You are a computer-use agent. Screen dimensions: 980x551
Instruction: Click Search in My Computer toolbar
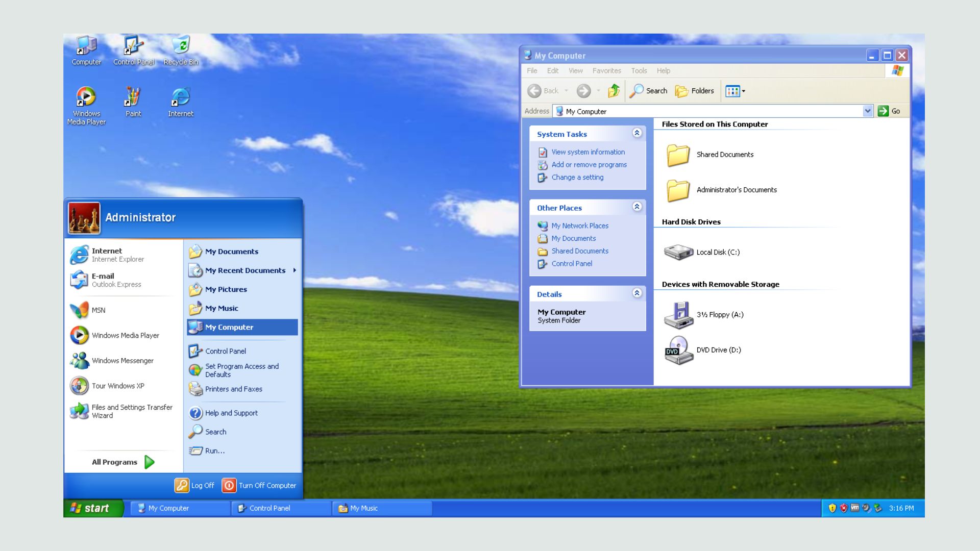click(648, 91)
